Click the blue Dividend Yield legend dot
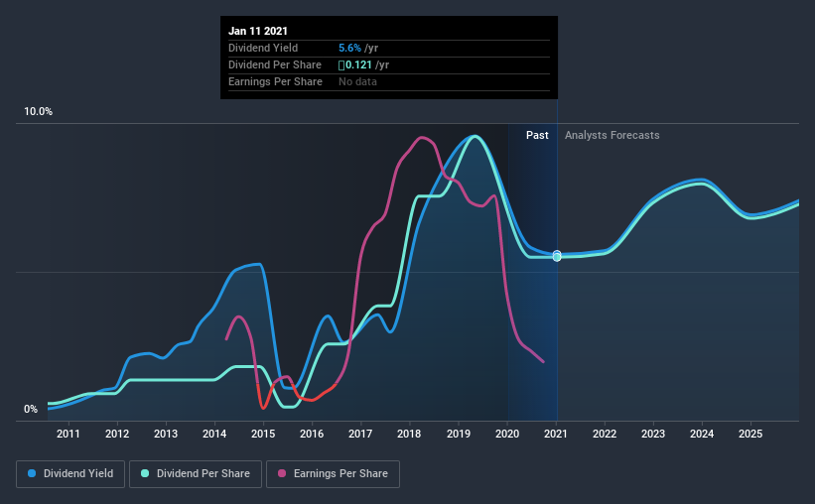Screen dimensions: 815x504 coord(32,473)
